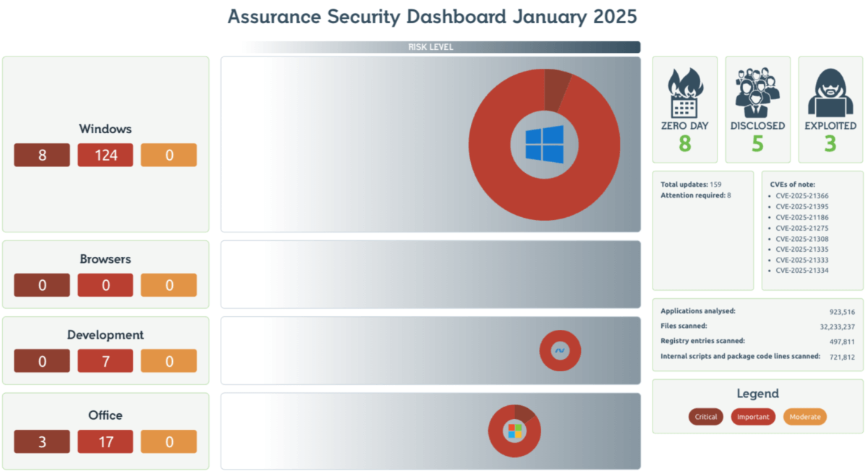Select CVE-2025-21186 in the list
The image size is (868, 474).
point(802,217)
